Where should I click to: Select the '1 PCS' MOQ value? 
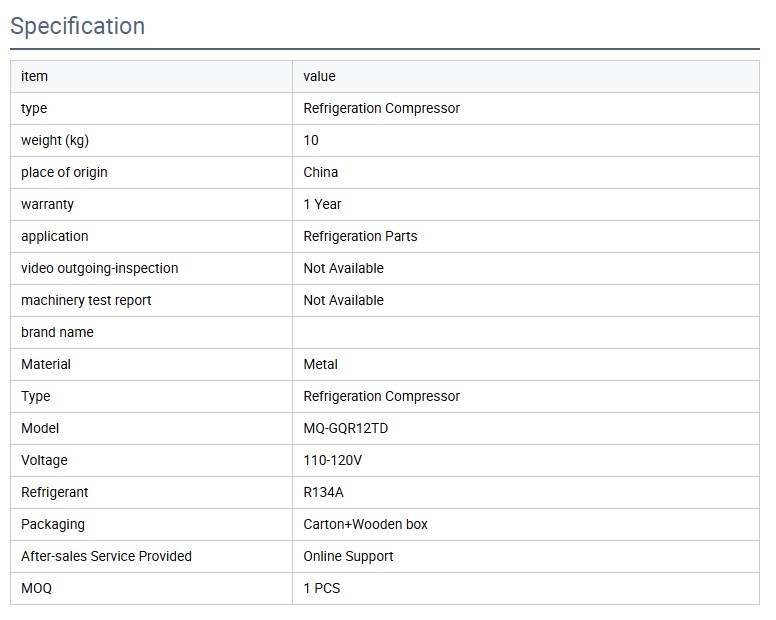coord(322,589)
